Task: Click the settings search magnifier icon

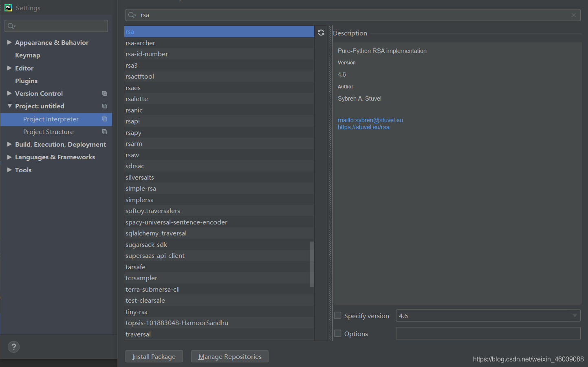Action: 11,26
